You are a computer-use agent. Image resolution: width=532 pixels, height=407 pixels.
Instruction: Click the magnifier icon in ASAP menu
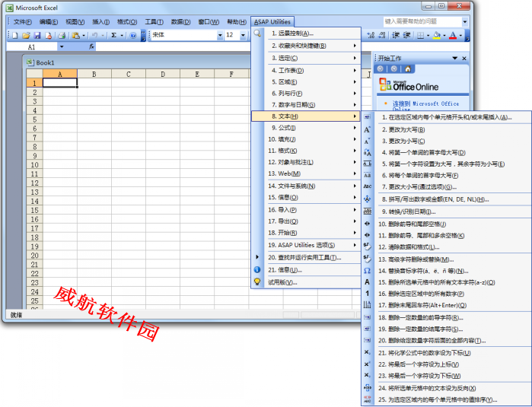click(257, 33)
